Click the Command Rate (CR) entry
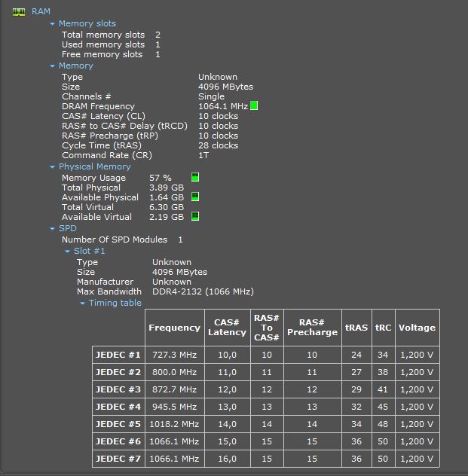 click(x=106, y=155)
